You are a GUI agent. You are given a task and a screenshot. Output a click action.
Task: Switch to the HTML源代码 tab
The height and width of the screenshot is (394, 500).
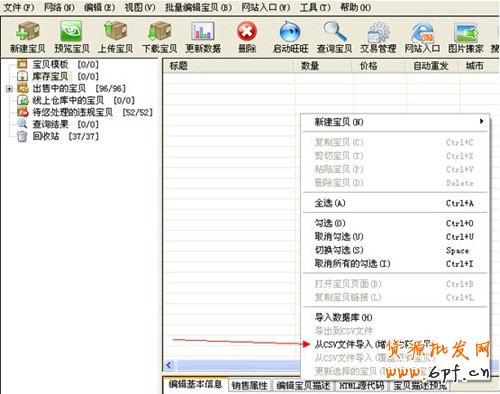pos(362,386)
